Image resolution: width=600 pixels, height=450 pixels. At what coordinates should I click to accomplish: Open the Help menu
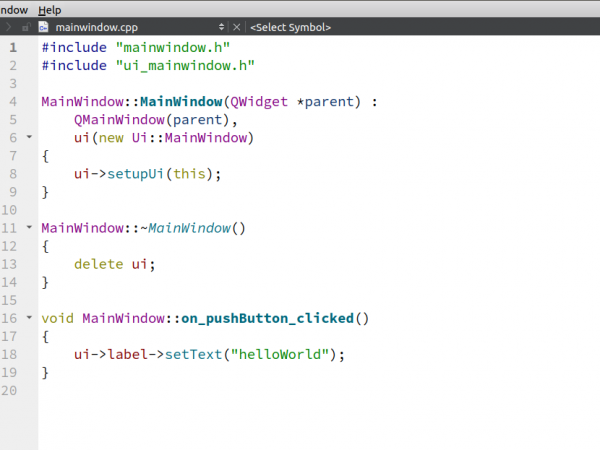coord(49,9)
